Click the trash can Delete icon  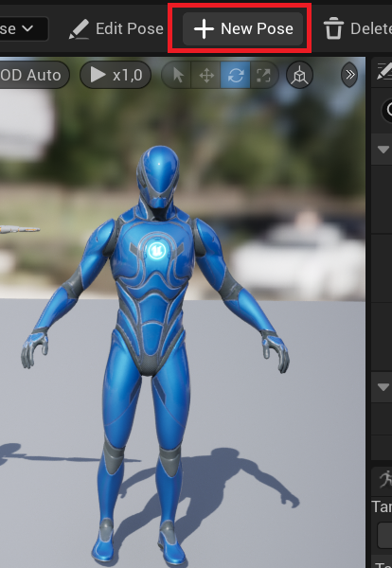[x=333, y=28]
